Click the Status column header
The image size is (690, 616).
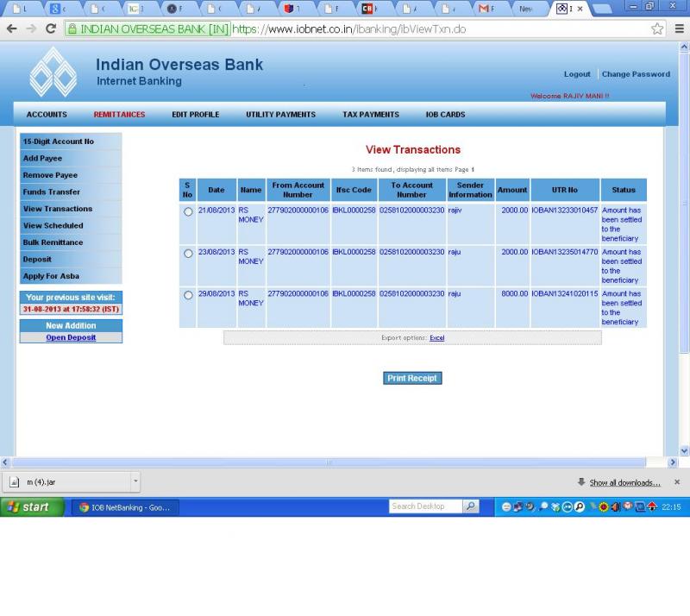point(624,190)
